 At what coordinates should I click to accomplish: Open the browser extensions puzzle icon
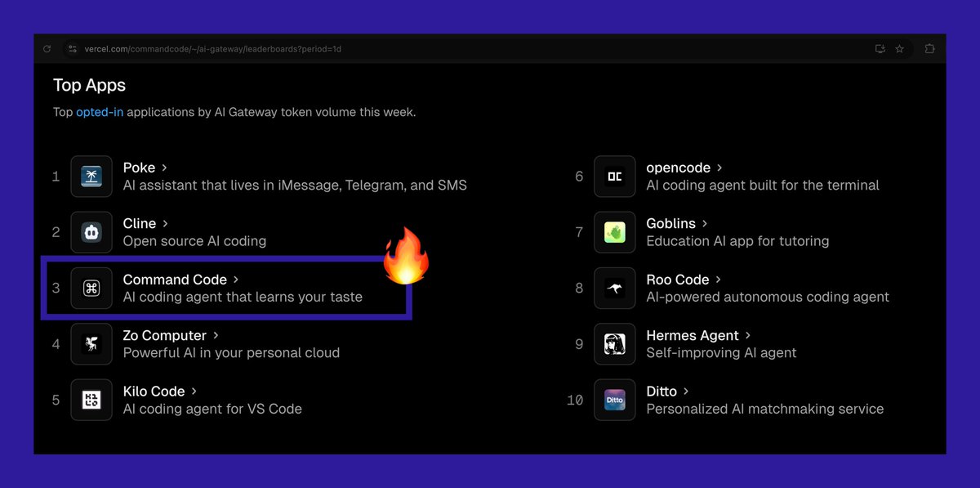tap(929, 49)
